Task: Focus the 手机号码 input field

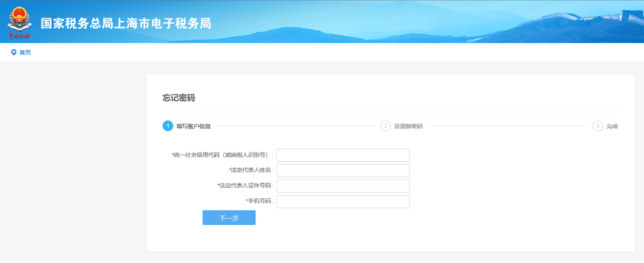Action: pos(343,202)
